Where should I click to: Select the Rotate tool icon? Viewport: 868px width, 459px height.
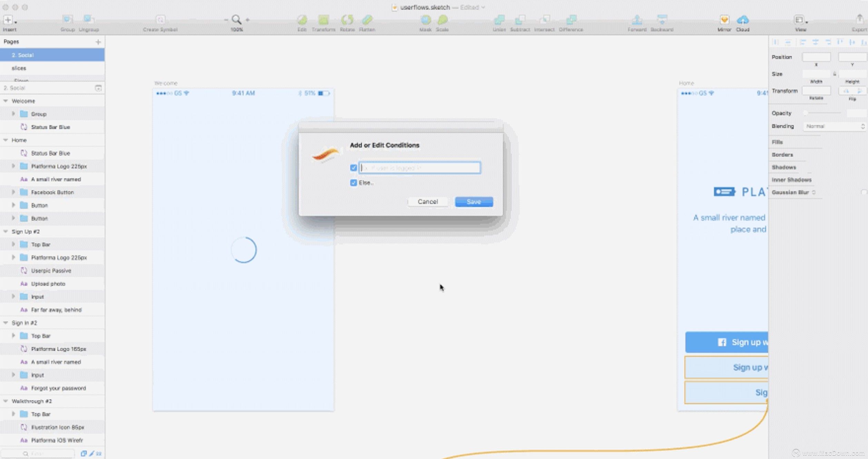pos(347,20)
